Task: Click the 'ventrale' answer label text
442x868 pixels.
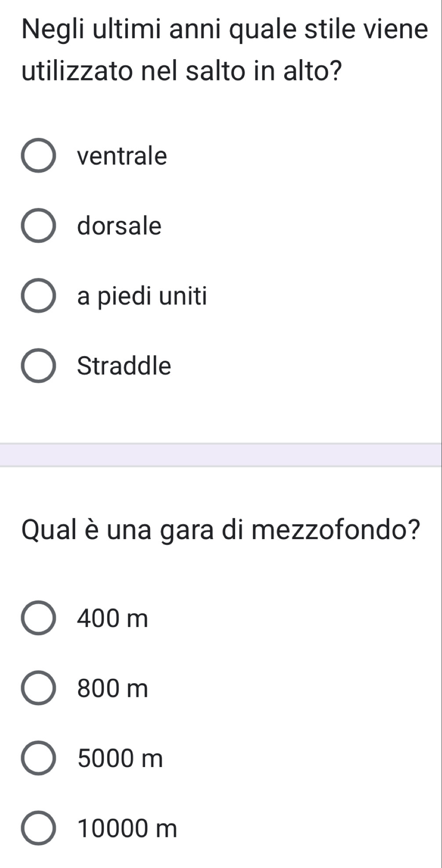Action: coord(122,156)
